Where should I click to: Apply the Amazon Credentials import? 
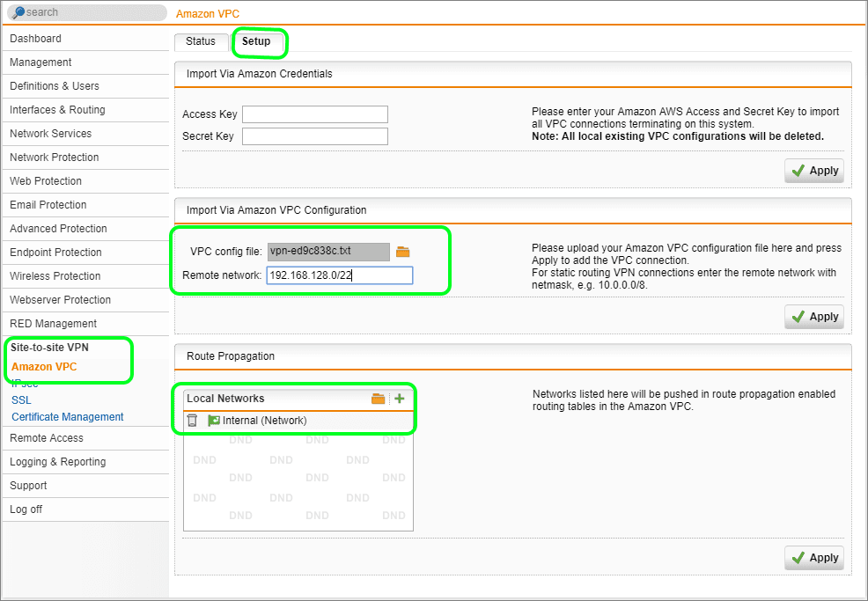coord(813,171)
